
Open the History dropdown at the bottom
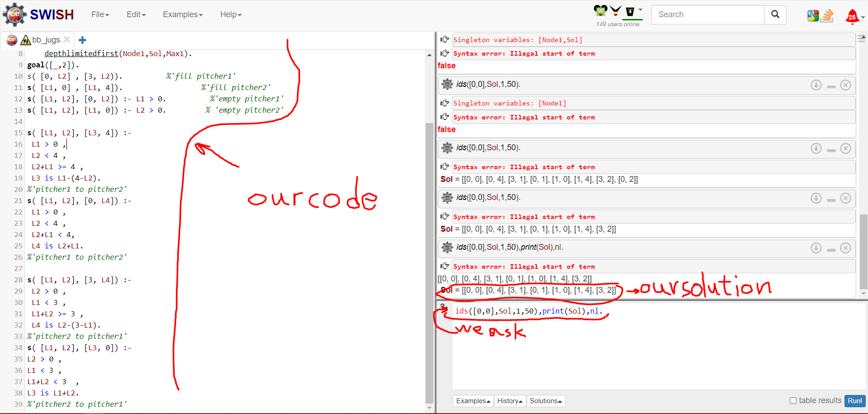(510, 401)
